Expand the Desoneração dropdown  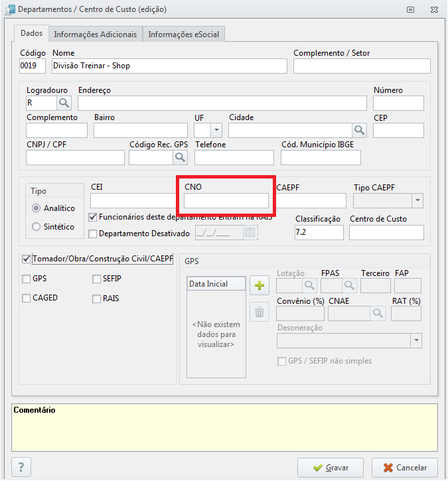click(416, 340)
